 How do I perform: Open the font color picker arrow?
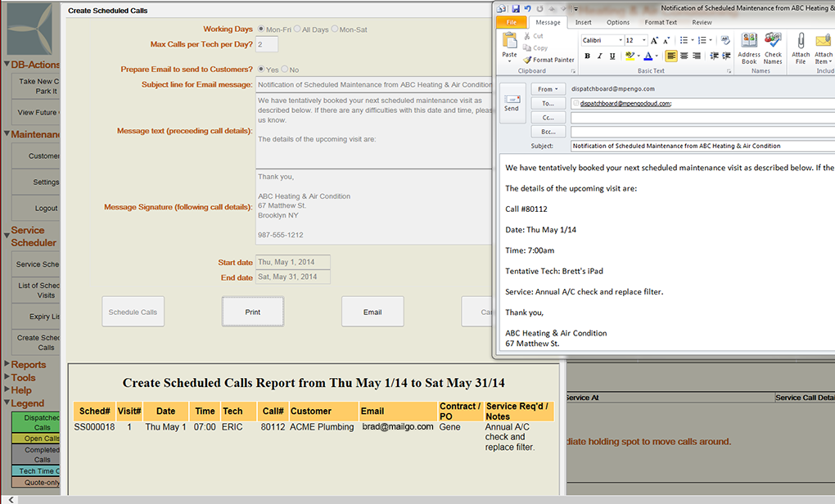[657, 56]
